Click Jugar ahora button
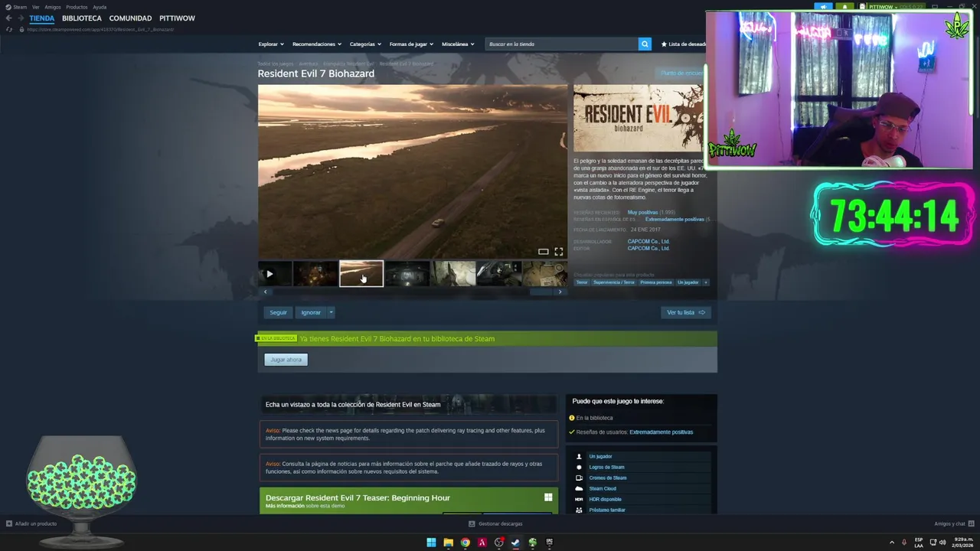The height and width of the screenshot is (551, 980). 286,360
